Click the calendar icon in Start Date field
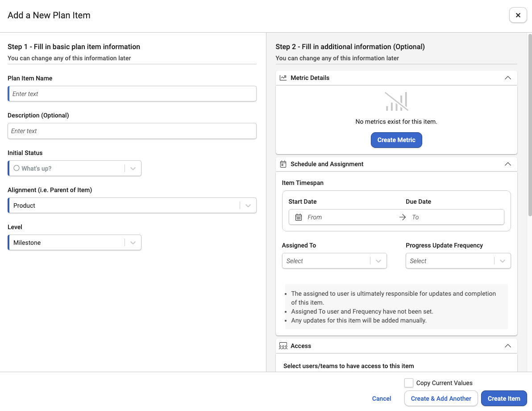 298,217
